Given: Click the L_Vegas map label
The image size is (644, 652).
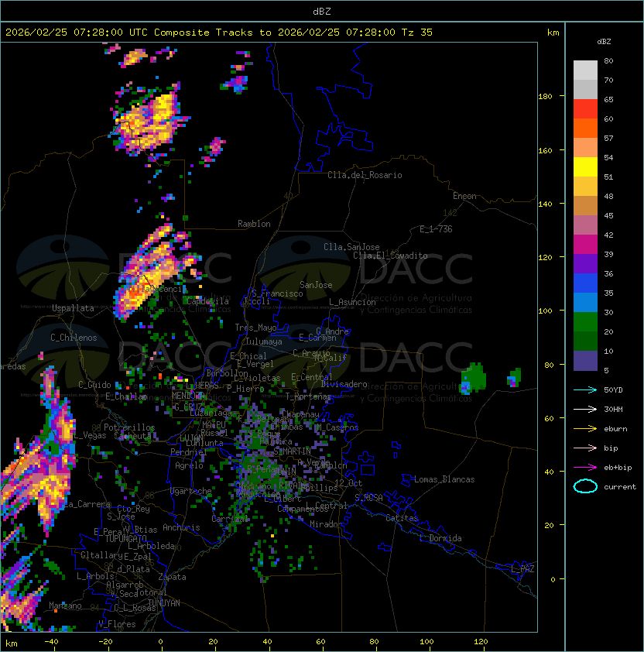Looking at the screenshot, I should coord(90,435).
